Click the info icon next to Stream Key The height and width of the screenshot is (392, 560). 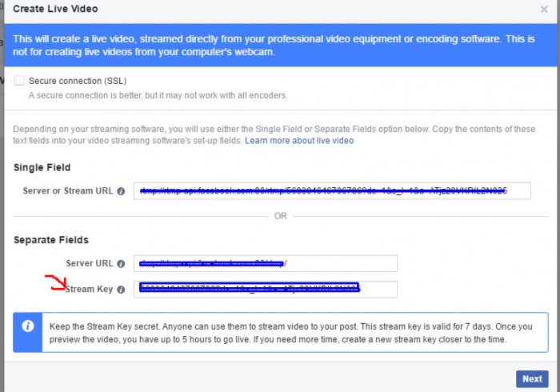121,289
